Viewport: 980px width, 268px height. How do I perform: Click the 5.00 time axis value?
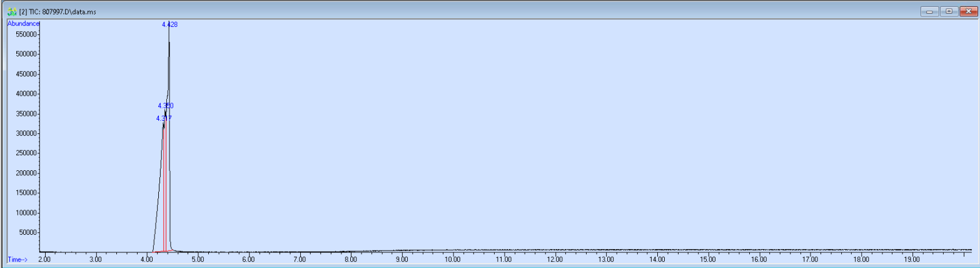[x=198, y=259]
